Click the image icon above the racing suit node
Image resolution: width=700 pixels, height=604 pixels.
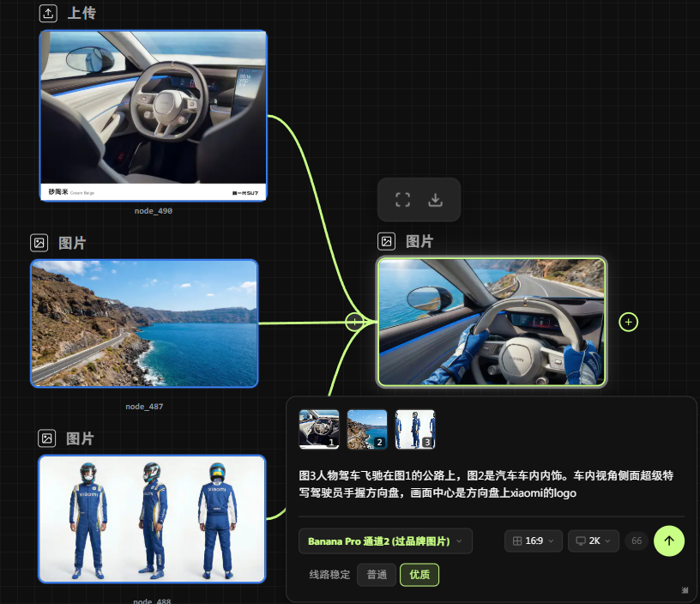pyautogui.click(x=47, y=438)
